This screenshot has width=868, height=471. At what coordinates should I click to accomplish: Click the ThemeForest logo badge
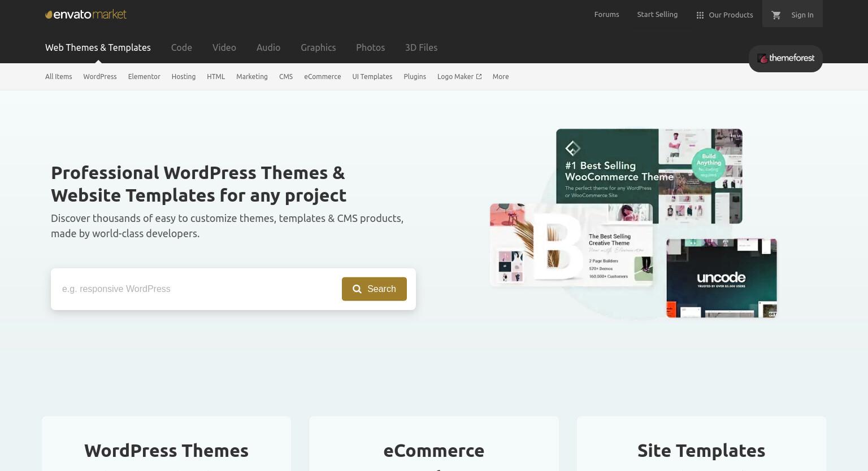(785, 58)
